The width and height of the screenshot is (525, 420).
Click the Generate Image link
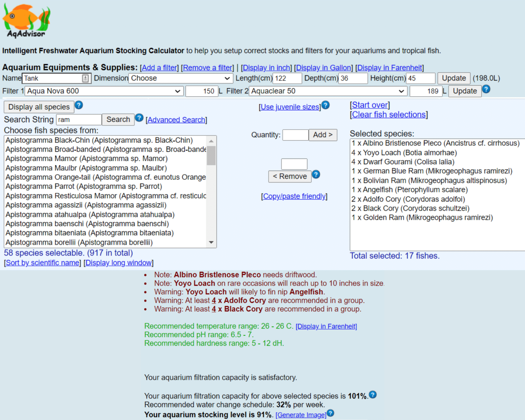pyautogui.click(x=301, y=415)
